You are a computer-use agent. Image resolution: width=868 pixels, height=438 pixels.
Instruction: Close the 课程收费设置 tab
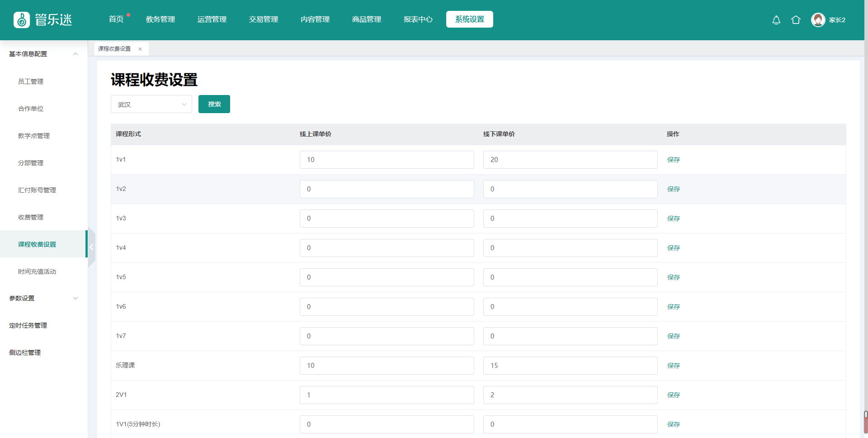click(x=140, y=49)
